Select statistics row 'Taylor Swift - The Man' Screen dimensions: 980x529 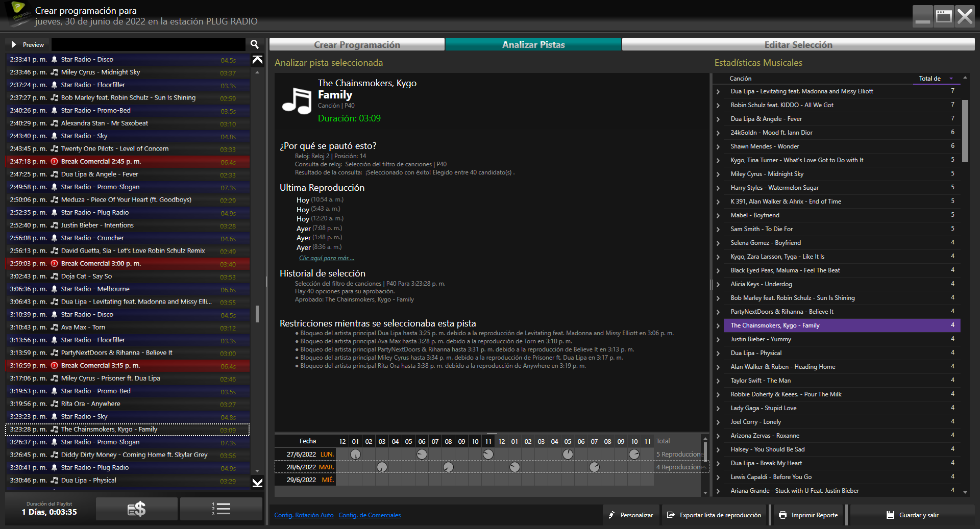[x=842, y=381]
